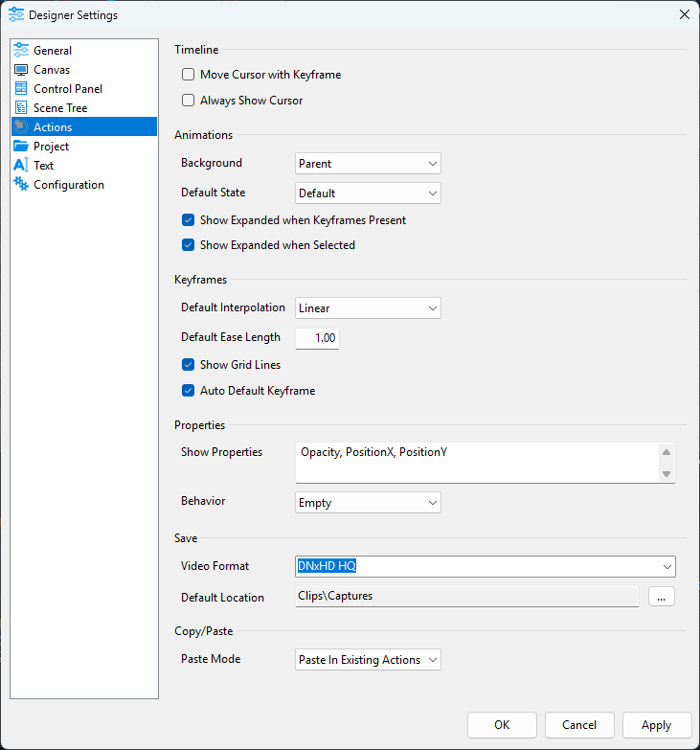Click the Scene Tree icon
700x750 pixels.
click(21, 108)
